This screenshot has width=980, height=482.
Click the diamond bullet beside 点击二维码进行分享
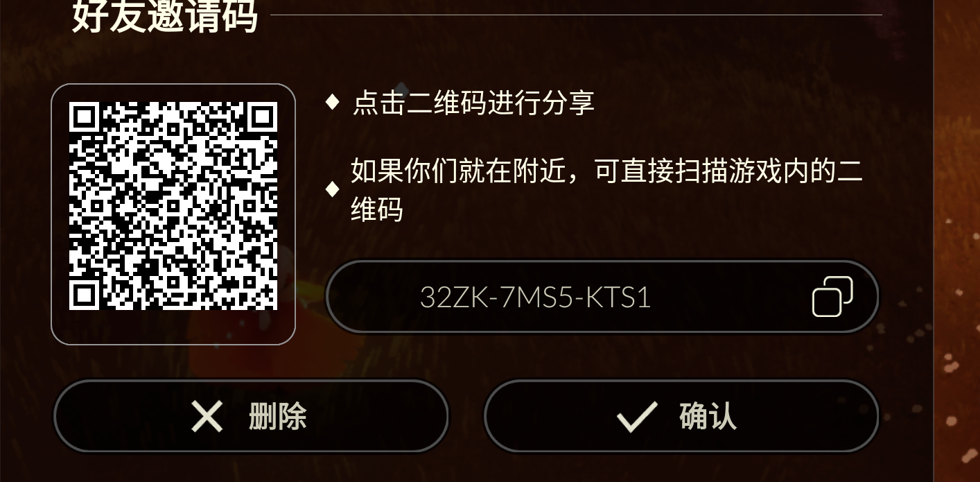(333, 102)
